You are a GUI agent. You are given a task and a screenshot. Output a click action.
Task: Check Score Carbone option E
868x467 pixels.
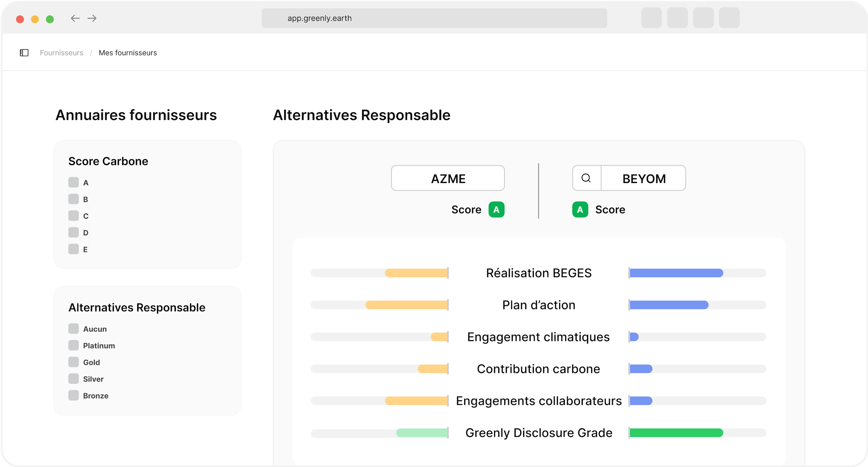pos(74,249)
